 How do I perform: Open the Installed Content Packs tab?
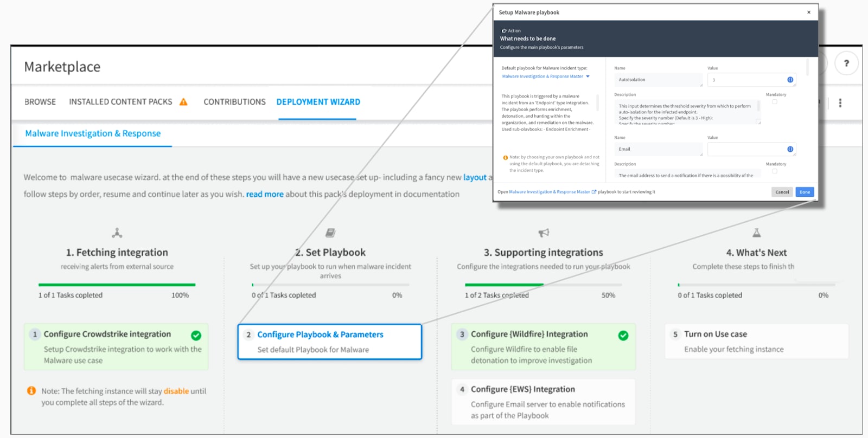(120, 102)
